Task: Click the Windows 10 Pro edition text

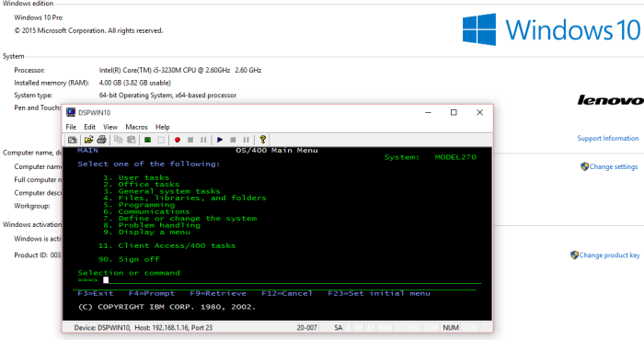Action: click(39, 17)
